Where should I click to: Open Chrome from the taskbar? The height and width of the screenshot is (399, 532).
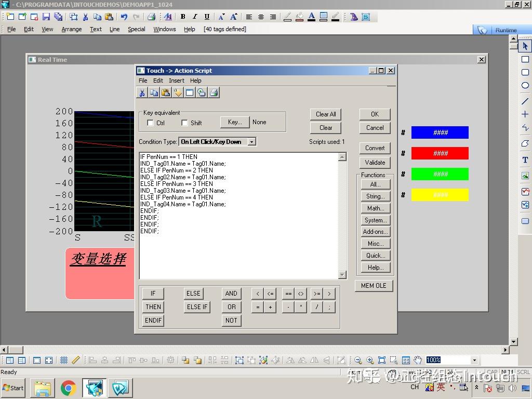click(68, 388)
